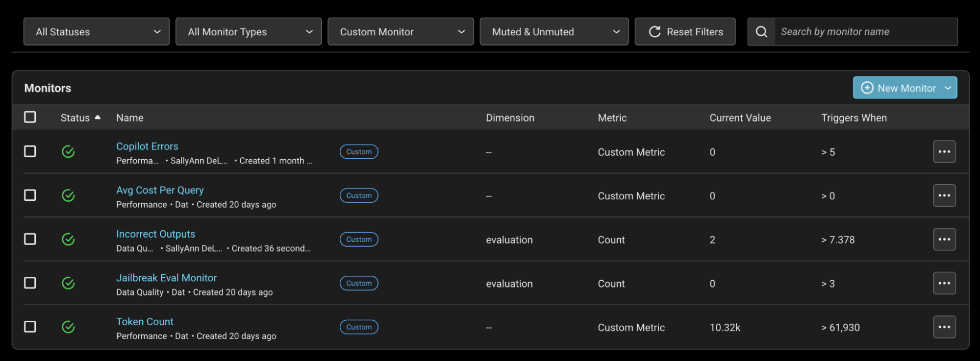Open the Incorrect Outputs monitor link

(155, 234)
